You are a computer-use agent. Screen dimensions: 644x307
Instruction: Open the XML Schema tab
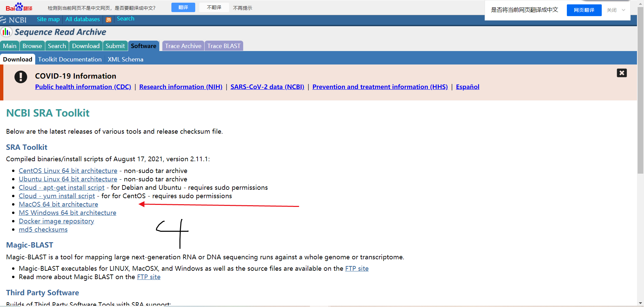pyautogui.click(x=125, y=59)
